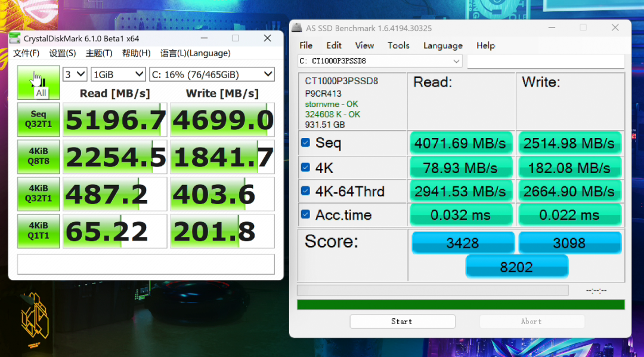Image resolution: width=644 pixels, height=357 pixels.
Task: Click the 931.51 GB capacity text
Action: pyautogui.click(x=325, y=125)
